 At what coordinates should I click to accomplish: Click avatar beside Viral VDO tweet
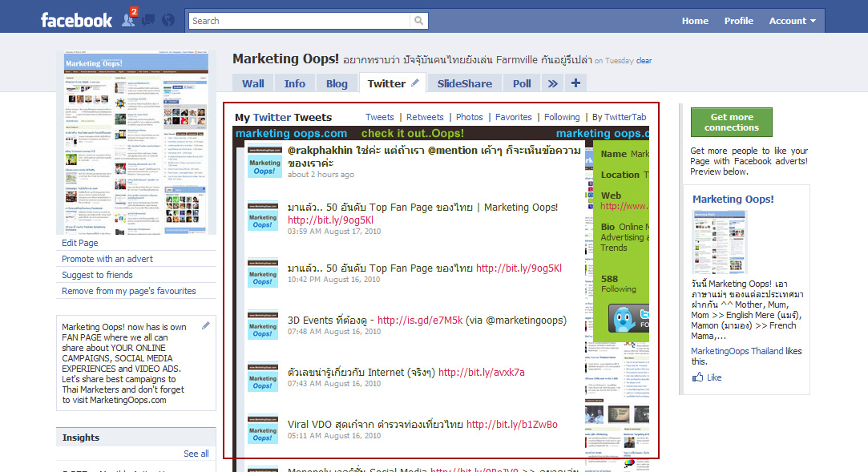[x=262, y=430]
